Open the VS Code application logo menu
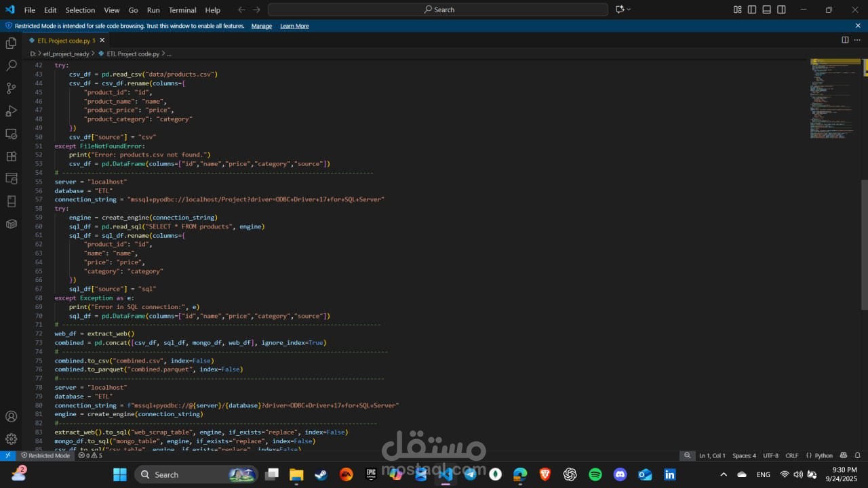 click(9, 9)
